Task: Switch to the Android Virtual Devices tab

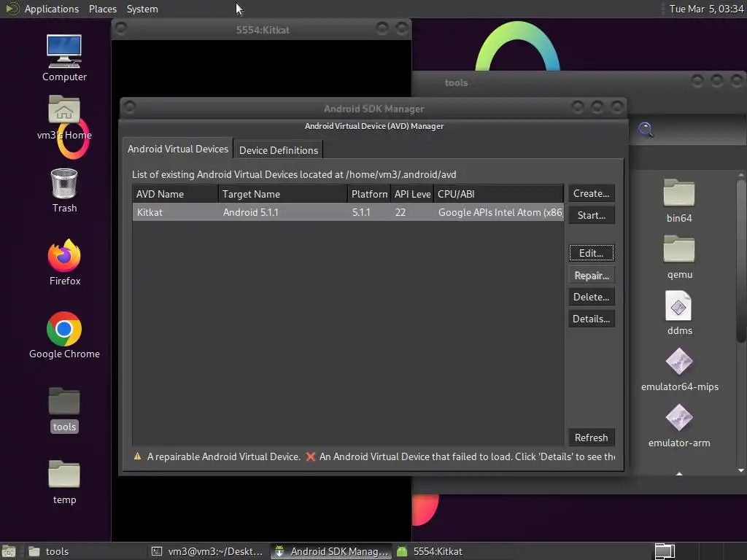Action: click(178, 149)
